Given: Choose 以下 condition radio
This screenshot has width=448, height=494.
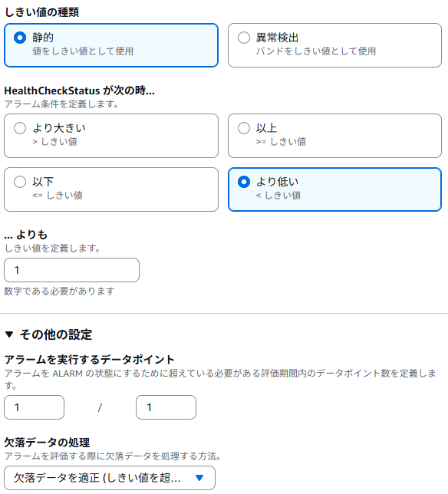Looking at the screenshot, I should point(20,182).
